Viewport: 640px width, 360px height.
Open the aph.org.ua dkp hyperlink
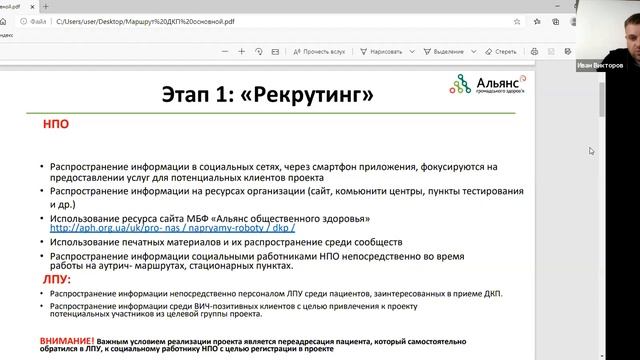pos(172,228)
